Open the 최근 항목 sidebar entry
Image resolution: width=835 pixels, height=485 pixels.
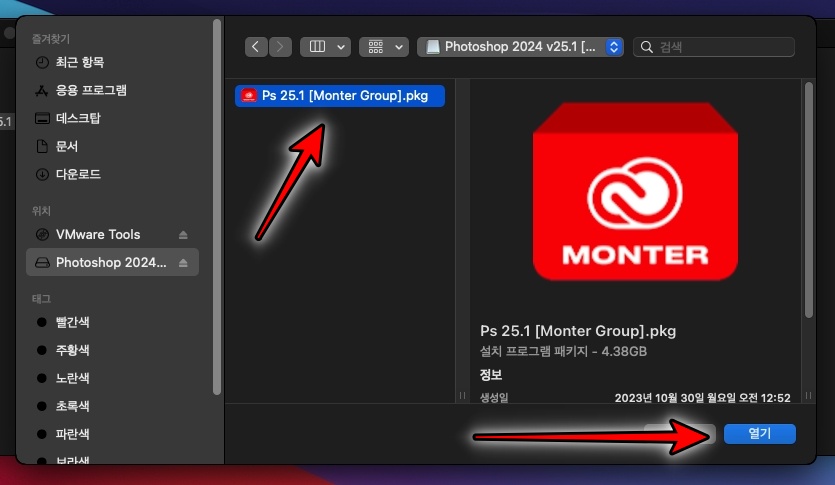80,62
